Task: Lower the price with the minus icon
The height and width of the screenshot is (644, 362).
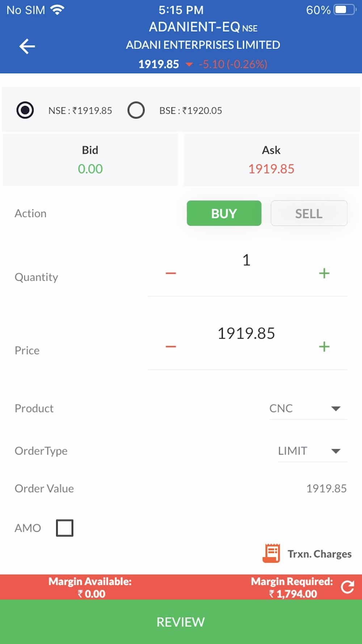Action: pyautogui.click(x=171, y=347)
